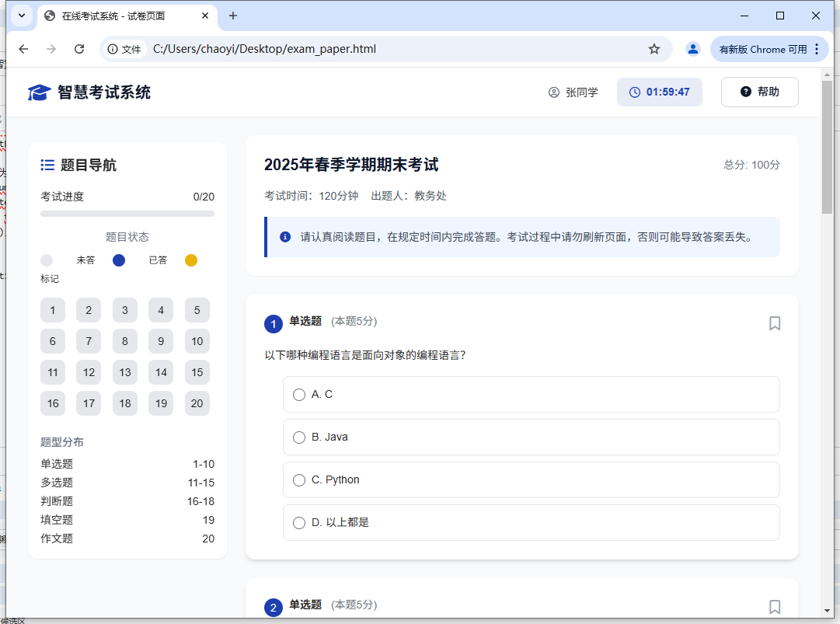Screen dimensions: 840x624
Task: Click the user avatar icon beside 张同学
Action: [x=554, y=92]
